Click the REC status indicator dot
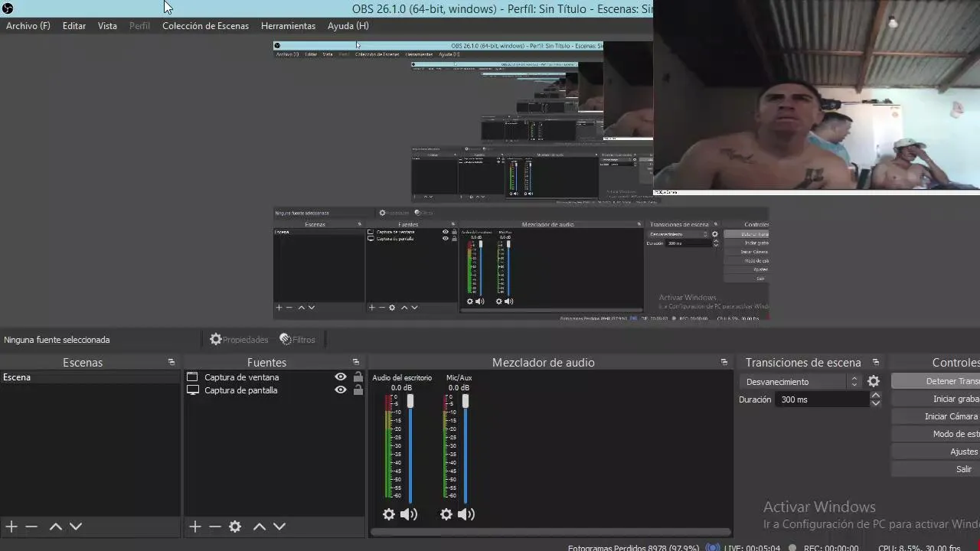 [x=792, y=548]
